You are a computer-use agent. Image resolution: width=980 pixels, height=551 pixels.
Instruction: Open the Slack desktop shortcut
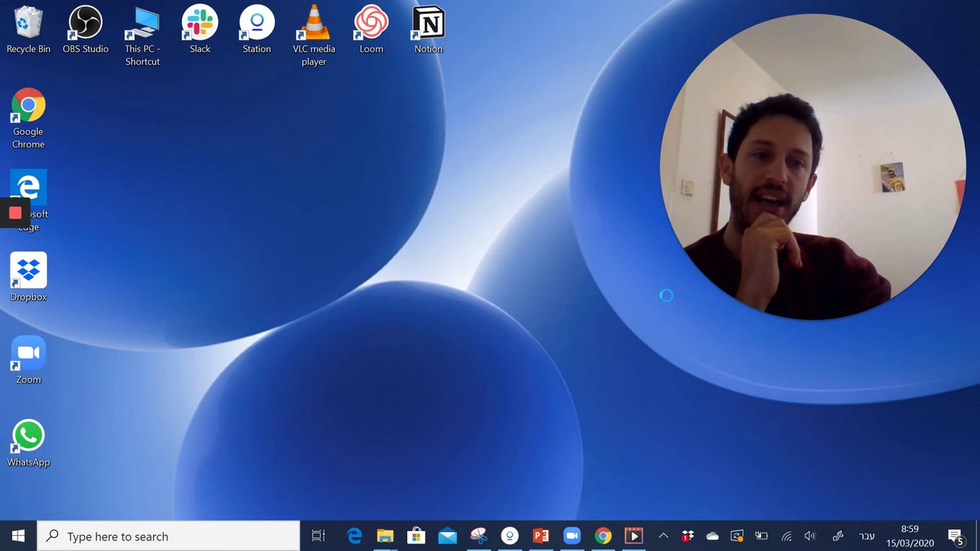200,24
